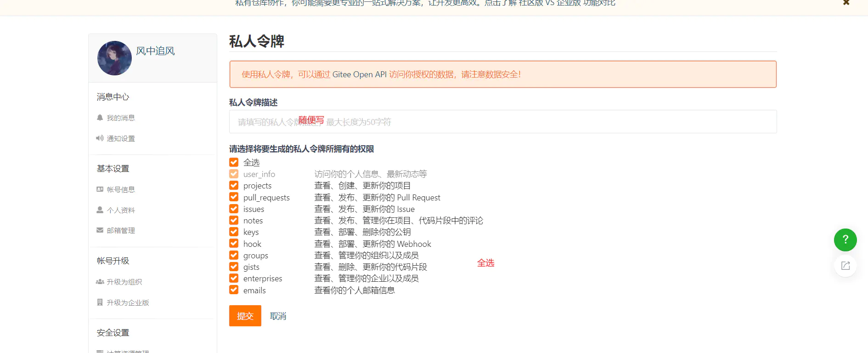Screen dimensions: 868x353
Task: Click the group icon beside 升级为组织
Action: pyautogui.click(x=100, y=282)
